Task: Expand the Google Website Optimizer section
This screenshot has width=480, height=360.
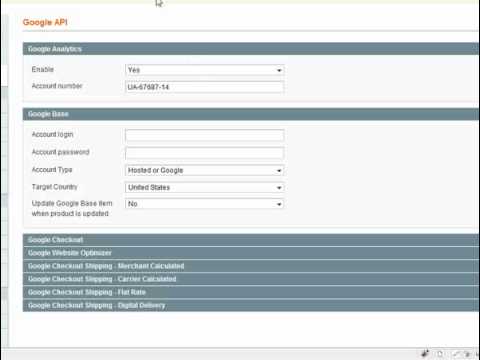Action: click(x=251, y=253)
